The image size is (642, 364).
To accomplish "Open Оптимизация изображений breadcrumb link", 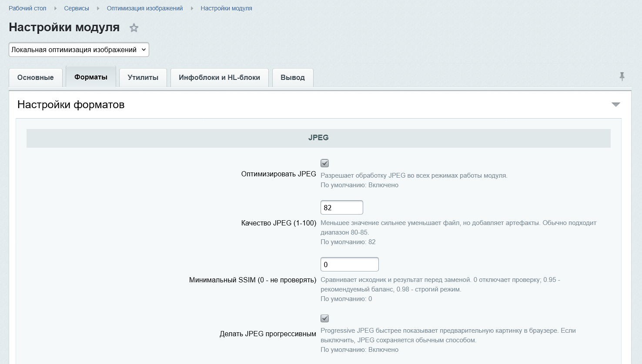I will (x=145, y=8).
